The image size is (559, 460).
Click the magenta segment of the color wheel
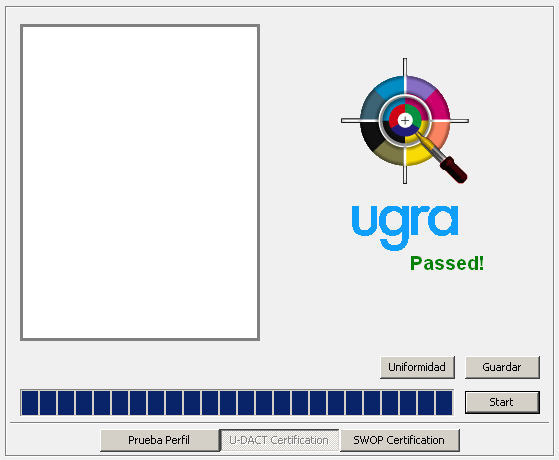point(439,104)
